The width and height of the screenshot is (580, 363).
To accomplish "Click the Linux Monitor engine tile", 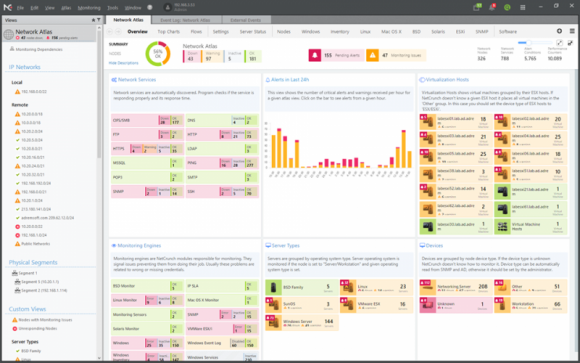I will [147, 300].
